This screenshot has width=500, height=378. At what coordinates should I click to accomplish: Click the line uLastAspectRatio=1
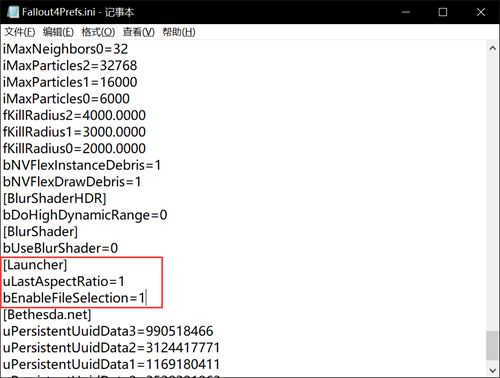[x=64, y=282]
